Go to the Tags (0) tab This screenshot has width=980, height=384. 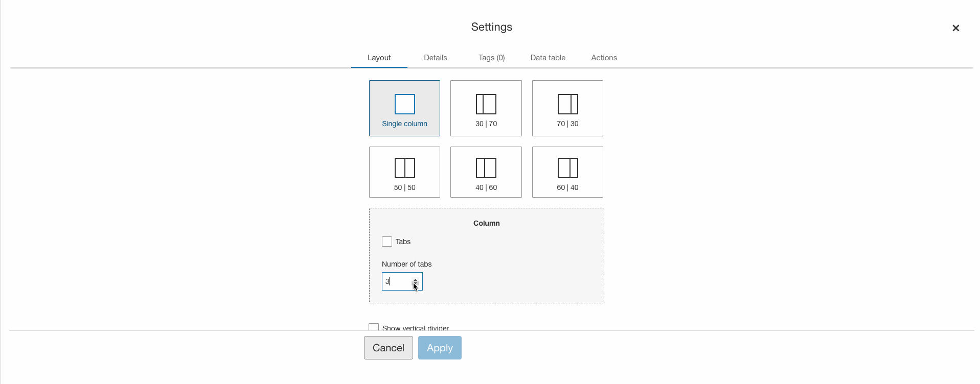(491, 58)
